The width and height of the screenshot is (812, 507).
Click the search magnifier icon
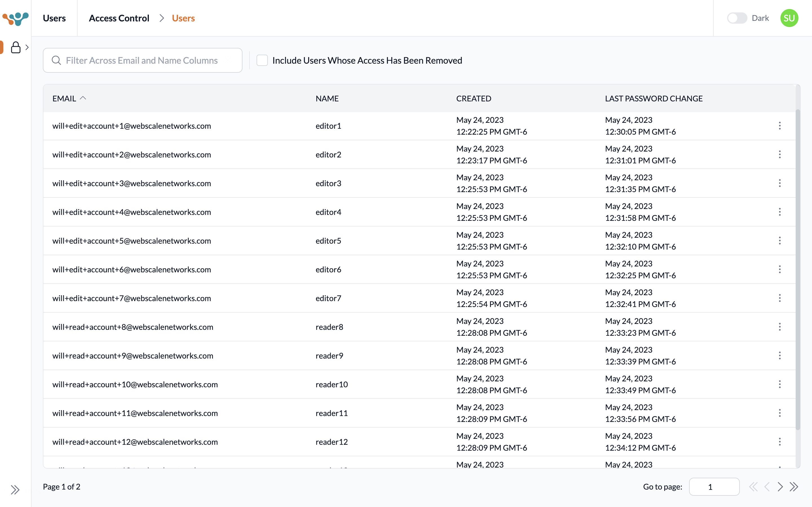click(56, 60)
